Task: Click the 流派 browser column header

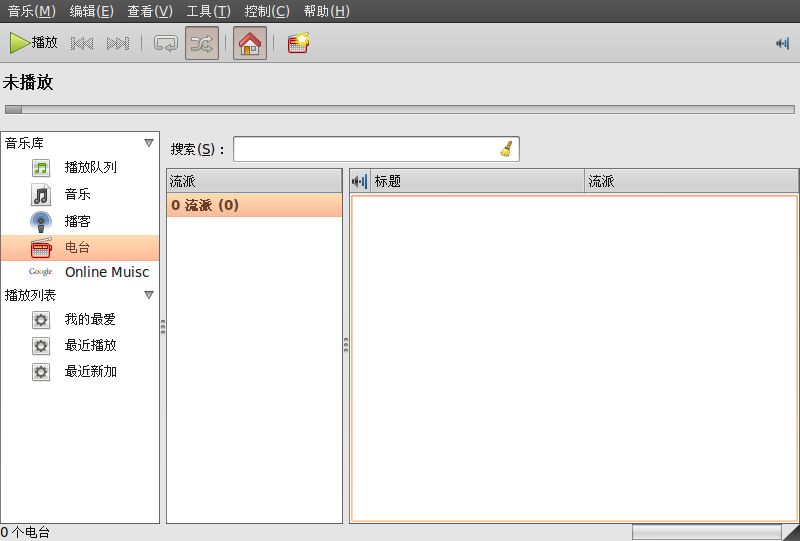Action: [254, 181]
